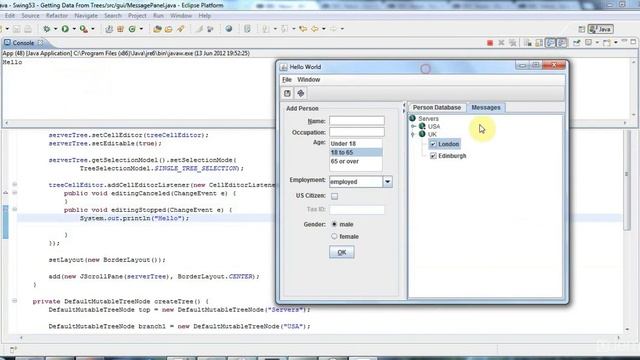Open the Back navigation history dropdown arrow
This screenshot has width=640, height=360.
tap(324, 29)
